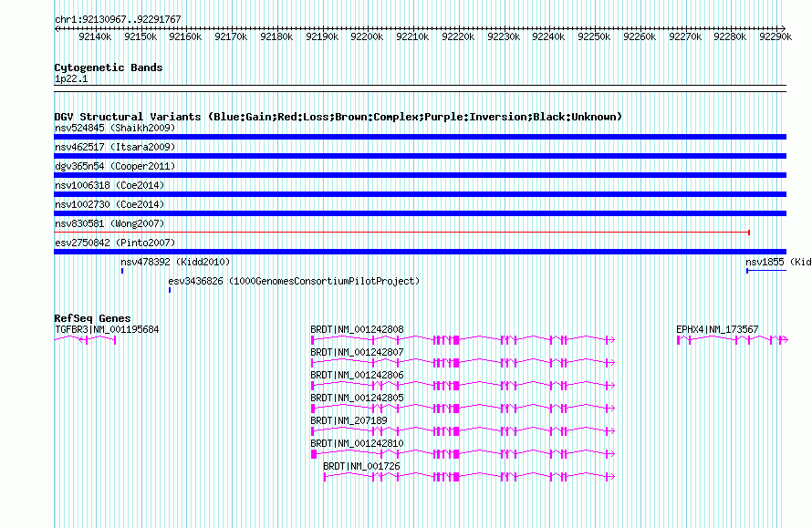
Task: Open the nsv830581 (Wong2007) variant label
Action: [x=109, y=223]
